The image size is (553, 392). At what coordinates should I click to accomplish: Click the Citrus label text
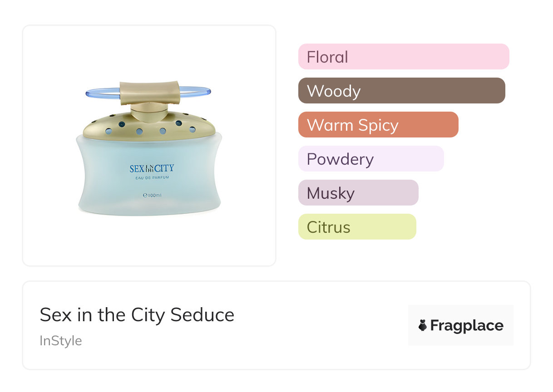328,227
